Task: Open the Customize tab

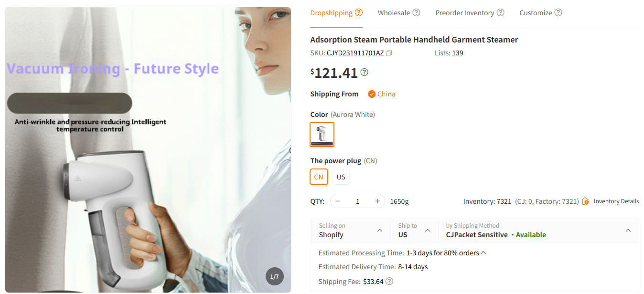Action: [x=536, y=12]
